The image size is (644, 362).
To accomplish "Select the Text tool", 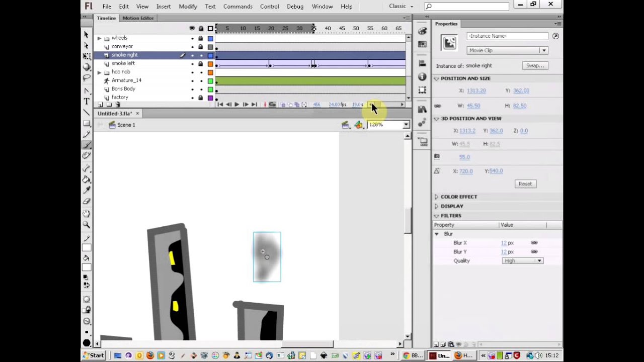I will [x=87, y=102].
